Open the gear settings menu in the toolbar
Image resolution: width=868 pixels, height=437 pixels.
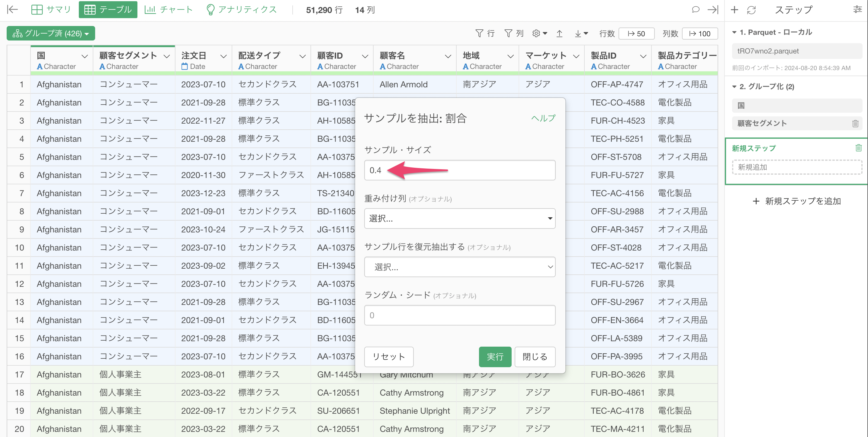pos(539,33)
